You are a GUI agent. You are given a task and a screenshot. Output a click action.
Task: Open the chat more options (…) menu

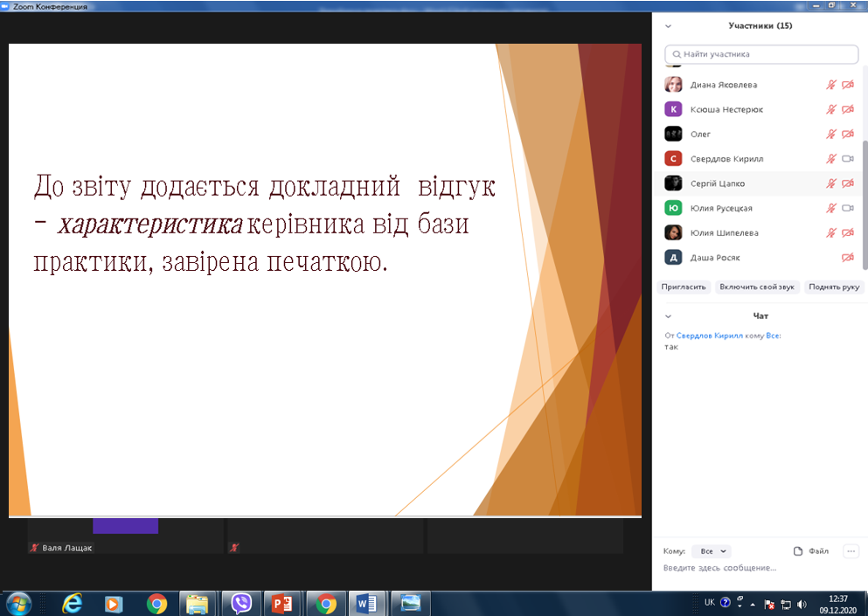pos(851,551)
